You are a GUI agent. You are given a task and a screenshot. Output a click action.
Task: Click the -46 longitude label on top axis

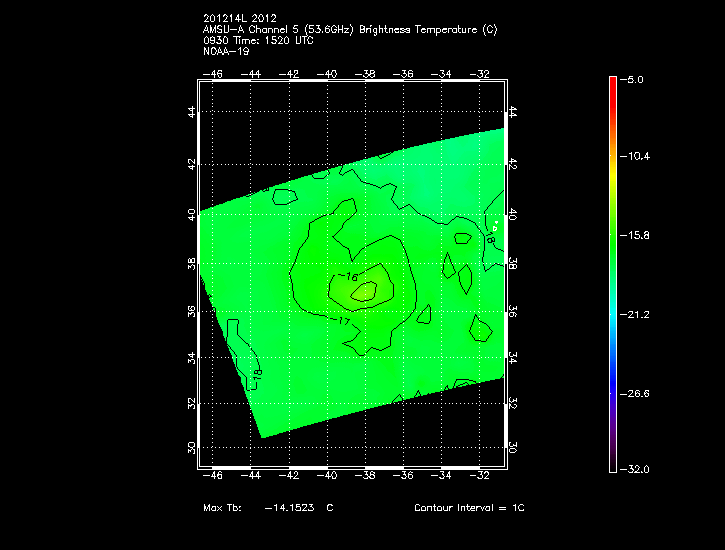point(213,73)
